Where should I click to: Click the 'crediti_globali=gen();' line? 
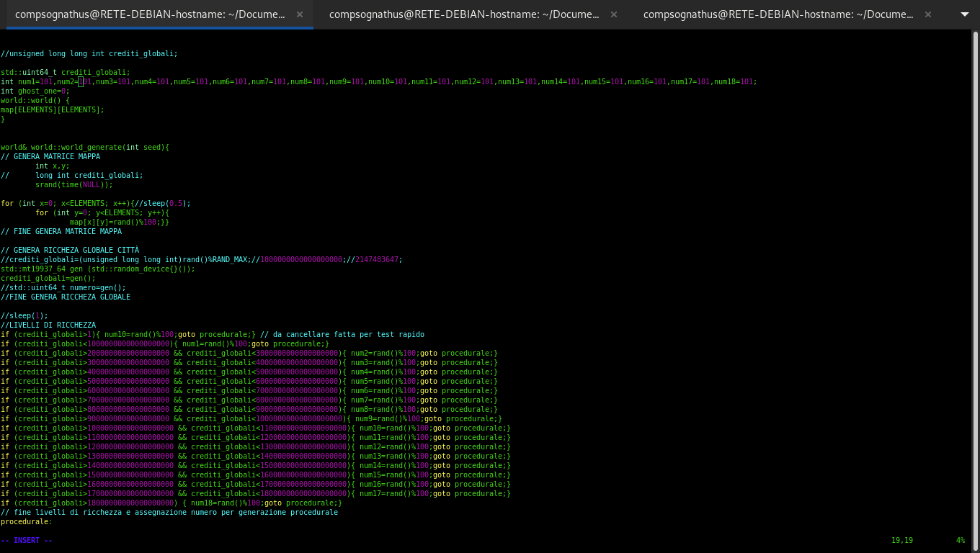[x=48, y=278]
